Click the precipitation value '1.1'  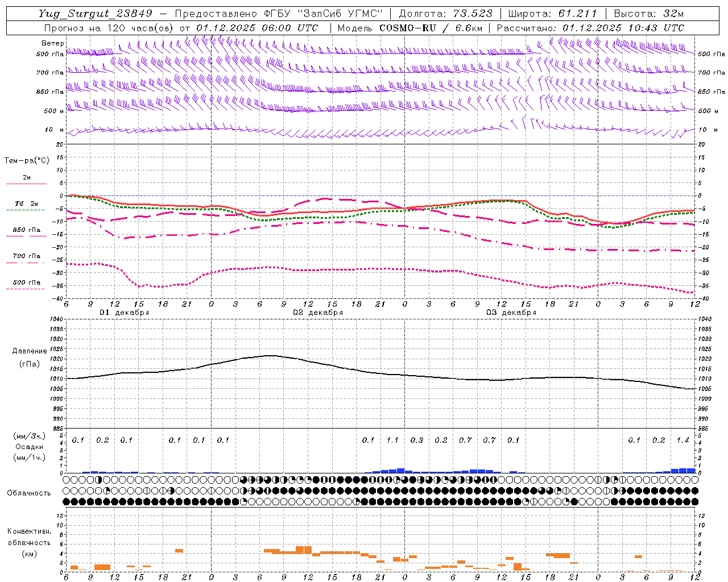[x=392, y=440]
